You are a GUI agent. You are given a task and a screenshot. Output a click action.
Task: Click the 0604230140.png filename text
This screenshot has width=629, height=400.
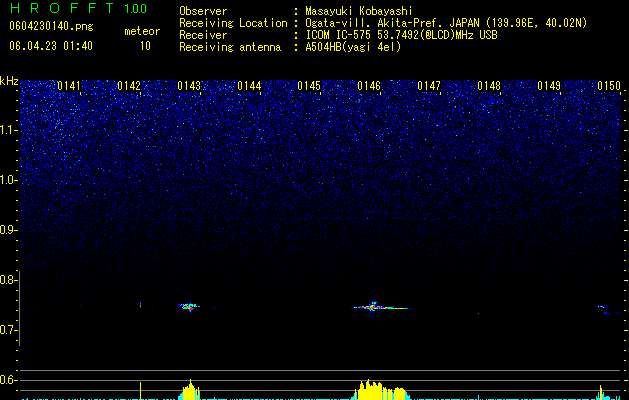coord(51,26)
